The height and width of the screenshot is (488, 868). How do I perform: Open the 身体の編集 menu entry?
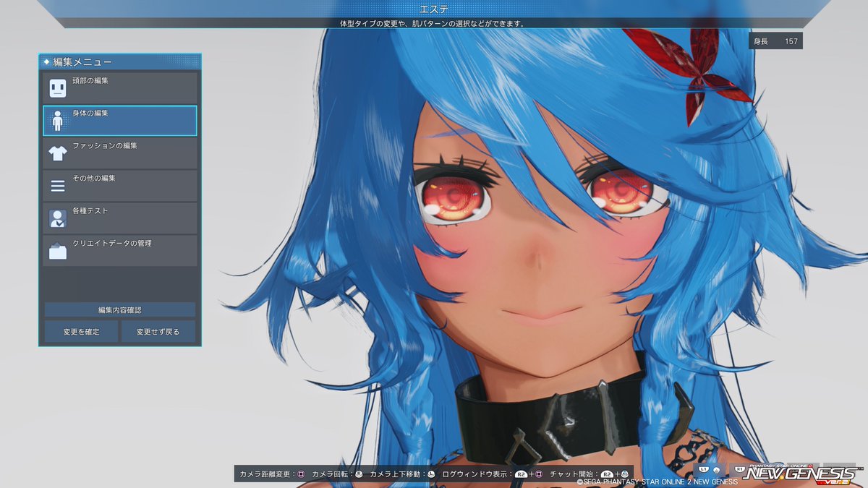120,121
